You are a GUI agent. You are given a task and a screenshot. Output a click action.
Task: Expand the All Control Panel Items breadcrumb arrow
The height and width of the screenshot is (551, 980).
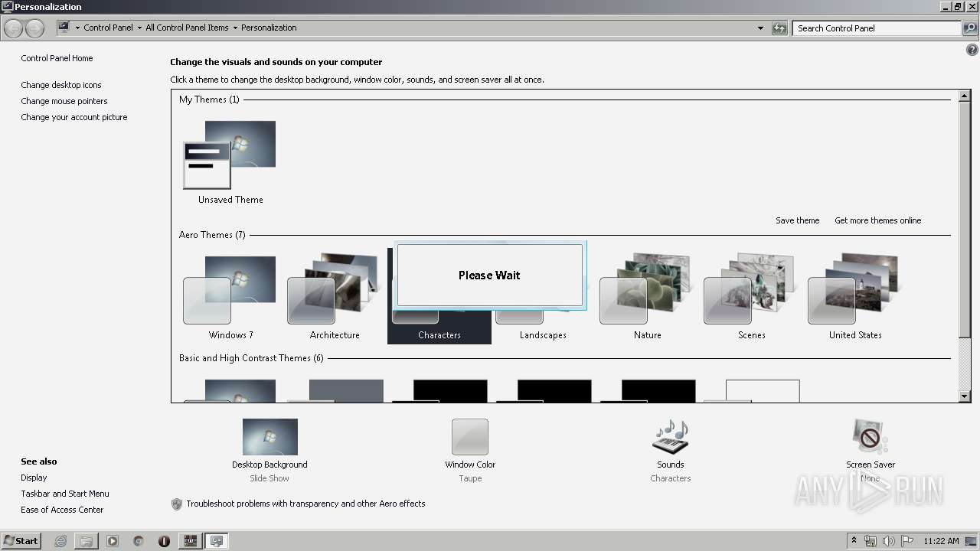tap(235, 28)
